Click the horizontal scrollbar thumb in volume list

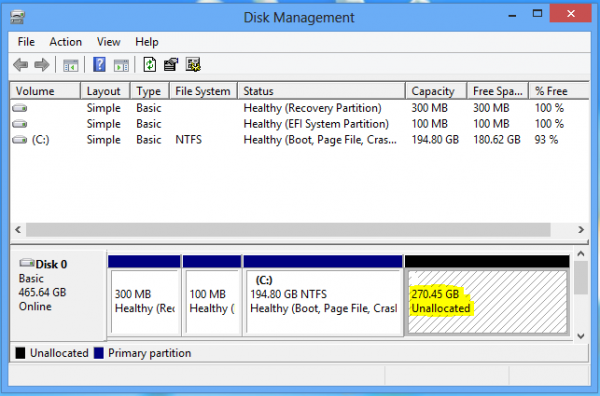[288, 230]
